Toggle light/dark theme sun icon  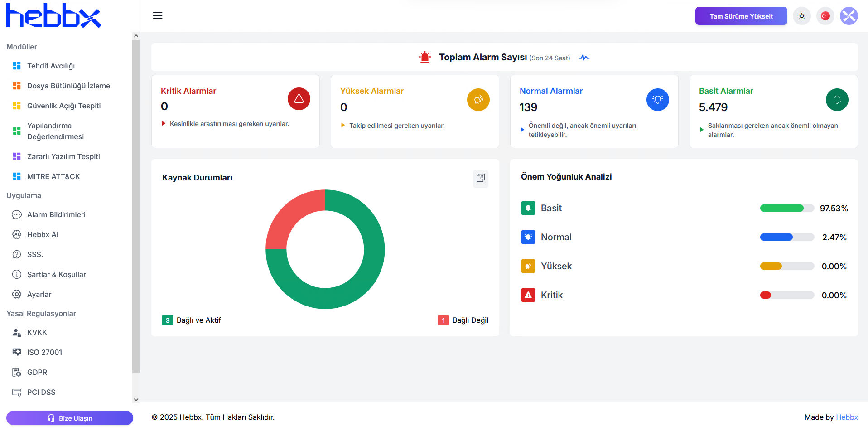[x=801, y=16]
